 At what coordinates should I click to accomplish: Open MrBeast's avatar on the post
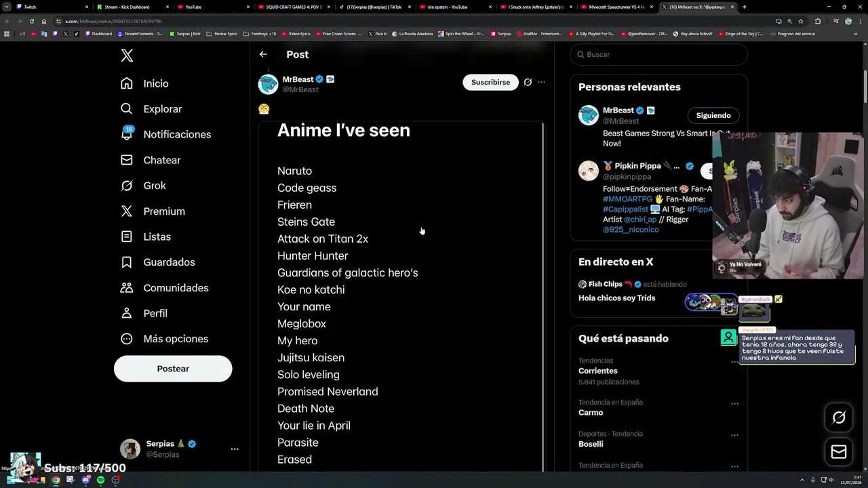pyautogui.click(x=268, y=84)
